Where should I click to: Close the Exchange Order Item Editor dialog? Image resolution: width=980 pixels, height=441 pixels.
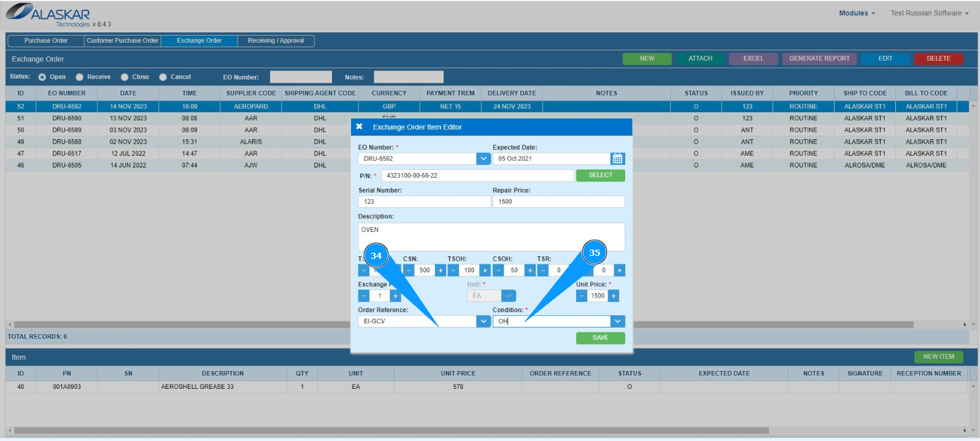[360, 127]
